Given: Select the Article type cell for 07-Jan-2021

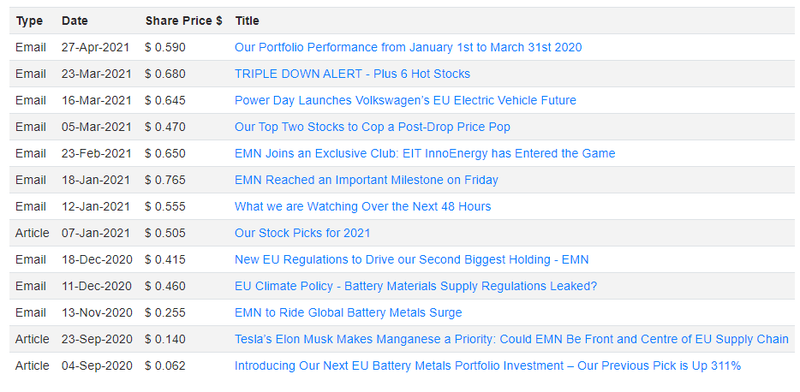Looking at the screenshot, I should pyautogui.click(x=32, y=233).
